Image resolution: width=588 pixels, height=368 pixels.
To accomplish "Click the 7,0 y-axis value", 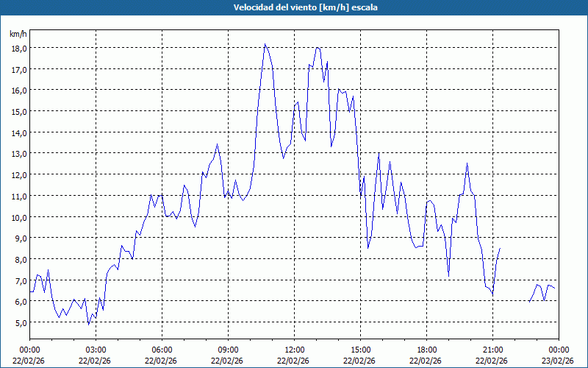I will (x=21, y=280).
